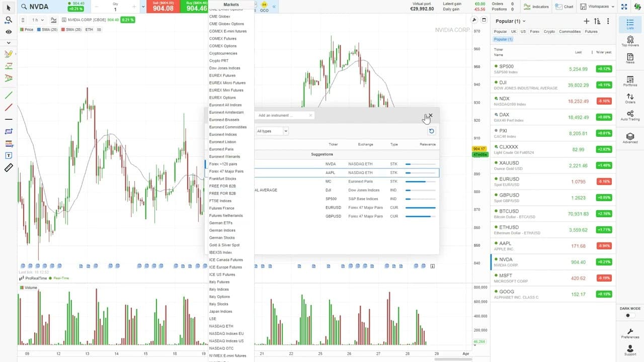Select the Text annotation tool
This screenshot has height=362, width=644.
tap(9, 156)
